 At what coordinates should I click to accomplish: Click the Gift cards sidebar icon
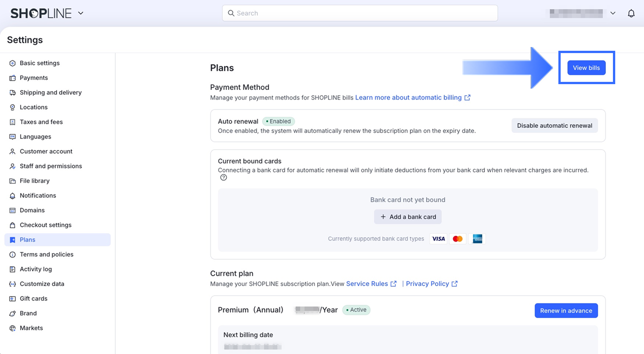13,299
